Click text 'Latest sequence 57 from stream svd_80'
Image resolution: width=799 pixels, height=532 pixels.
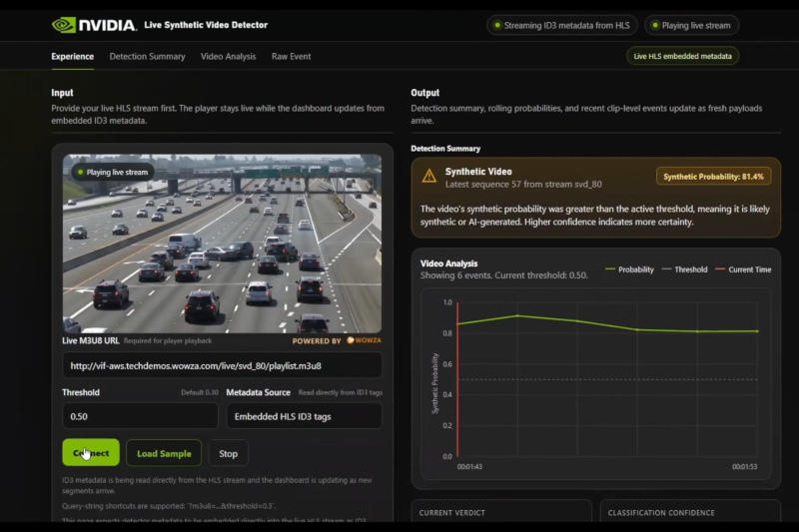tap(523, 185)
